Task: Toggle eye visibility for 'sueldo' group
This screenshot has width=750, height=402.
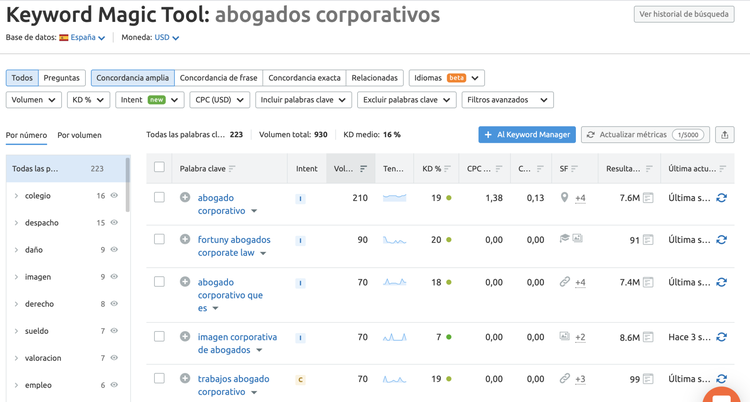Action: tap(114, 331)
